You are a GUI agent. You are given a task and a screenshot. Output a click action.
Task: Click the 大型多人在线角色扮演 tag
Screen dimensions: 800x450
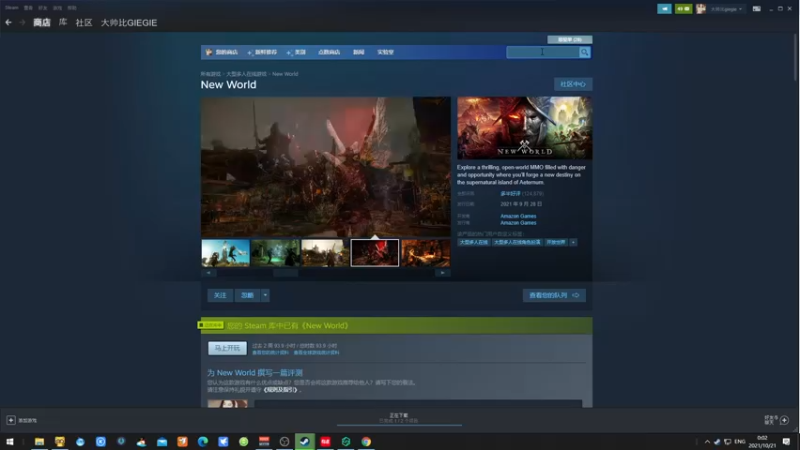coord(517,242)
